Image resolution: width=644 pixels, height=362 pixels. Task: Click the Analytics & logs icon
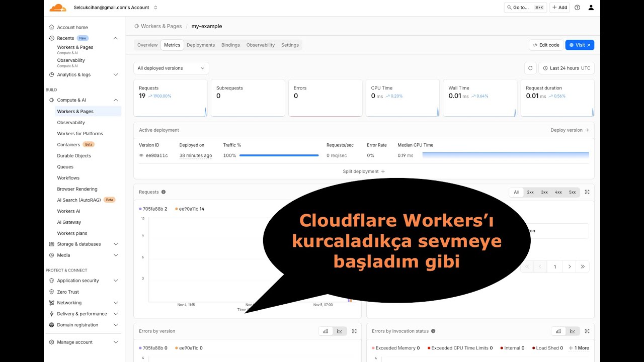52,74
